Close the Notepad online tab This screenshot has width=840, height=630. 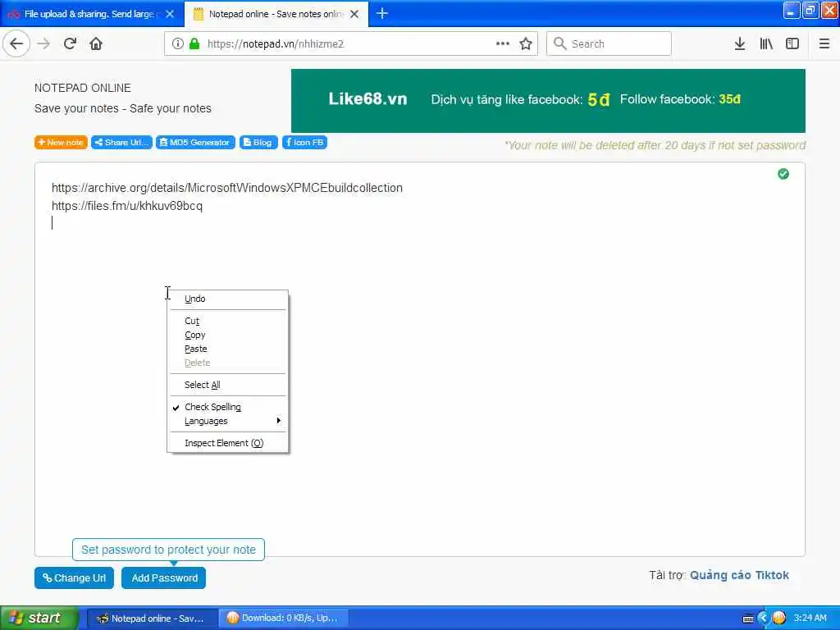[354, 14]
